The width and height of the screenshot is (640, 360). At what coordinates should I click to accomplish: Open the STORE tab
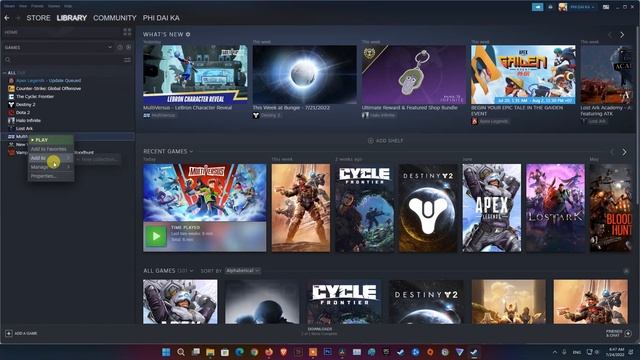point(38,18)
